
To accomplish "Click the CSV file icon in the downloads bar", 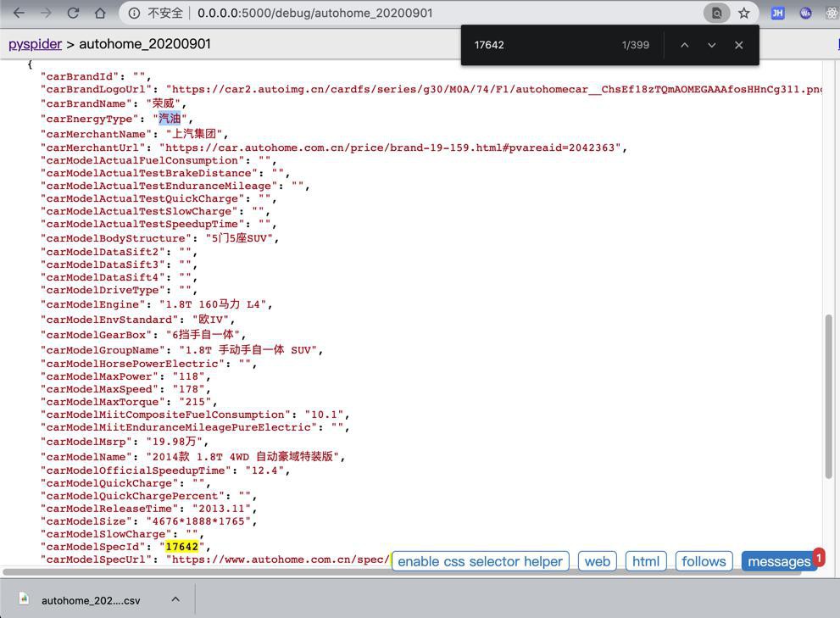I will (24, 599).
